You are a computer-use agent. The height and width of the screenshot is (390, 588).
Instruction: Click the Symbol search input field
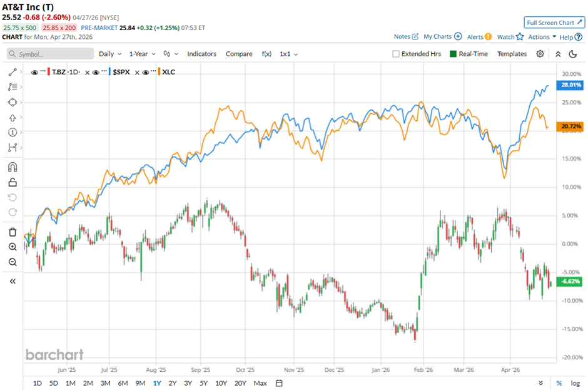[50, 54]
